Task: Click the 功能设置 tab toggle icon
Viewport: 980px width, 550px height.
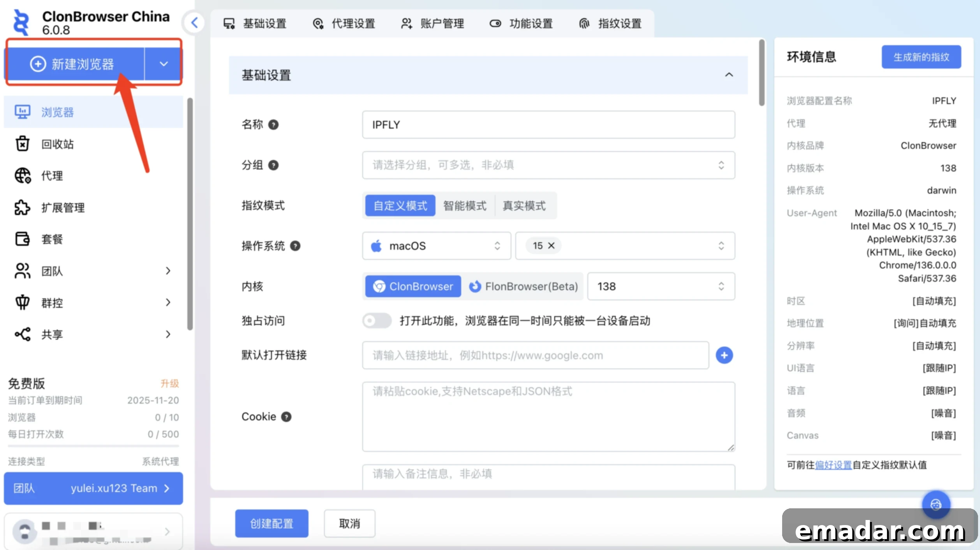Action: click(x=495, y=24)
